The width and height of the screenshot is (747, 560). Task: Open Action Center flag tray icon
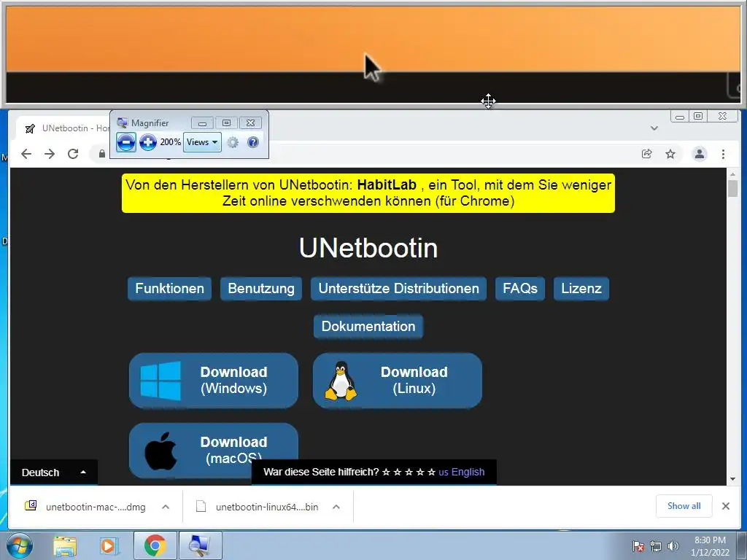pos(638,546)
